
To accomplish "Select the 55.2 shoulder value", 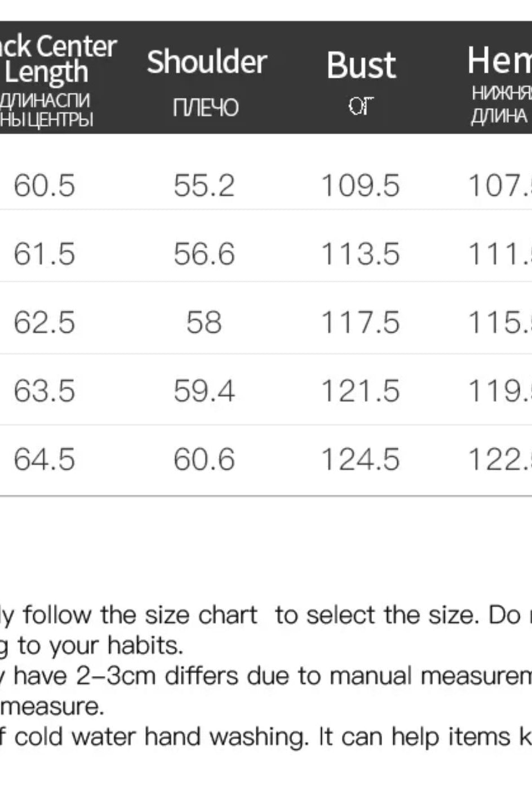I will pyautogui.click(x=204, y=185).
